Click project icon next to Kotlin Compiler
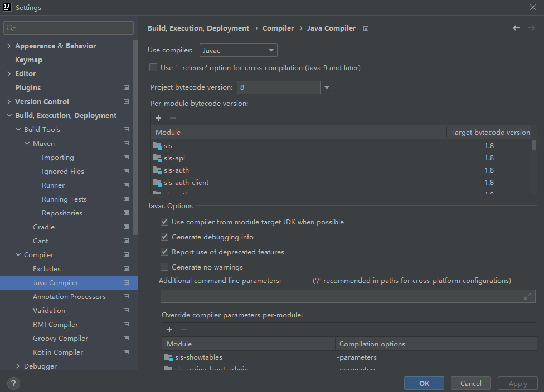Screen dimensions: 544x392 point(127,352)
